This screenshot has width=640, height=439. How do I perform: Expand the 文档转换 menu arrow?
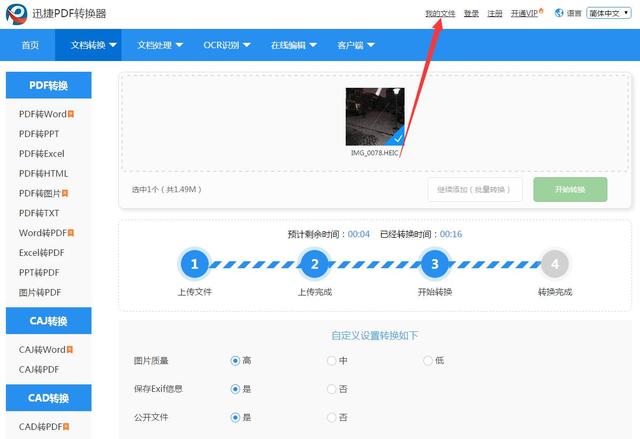113,45
